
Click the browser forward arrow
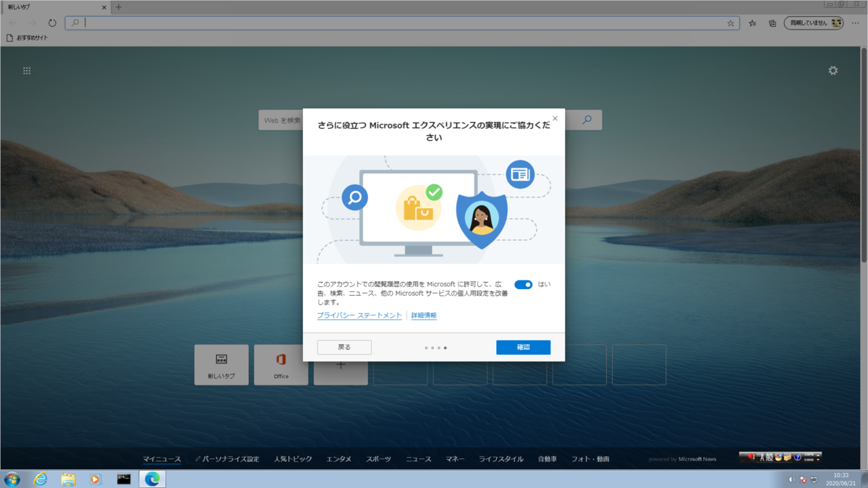33,23
